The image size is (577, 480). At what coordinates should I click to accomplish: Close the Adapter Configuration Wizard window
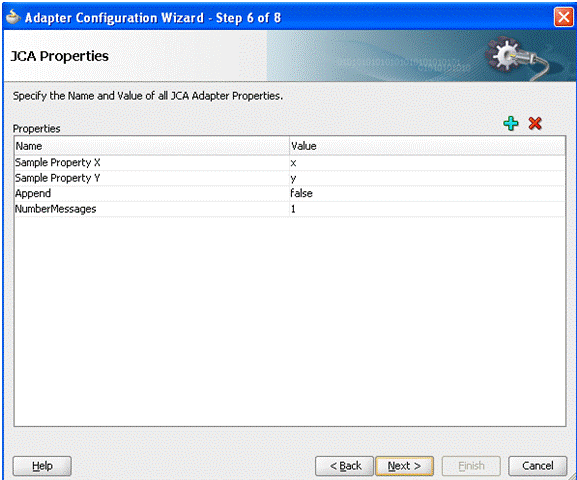(x=563, y=17)
